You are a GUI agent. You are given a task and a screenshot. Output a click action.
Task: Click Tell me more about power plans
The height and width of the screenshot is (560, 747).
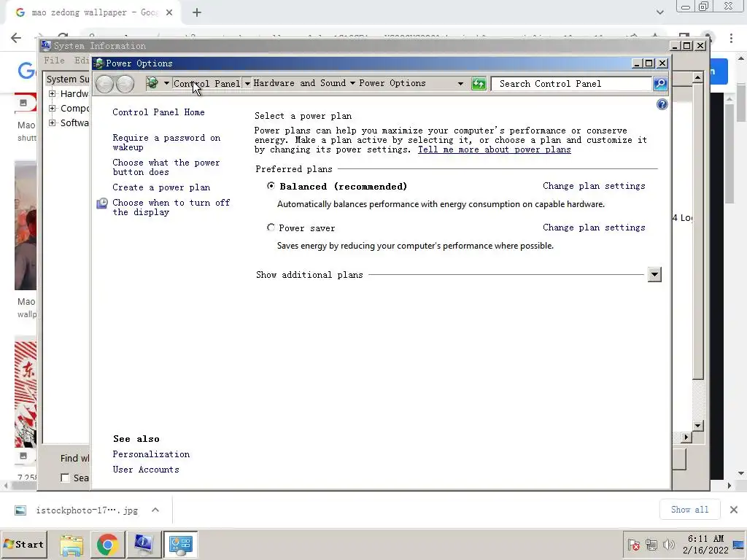494,149
